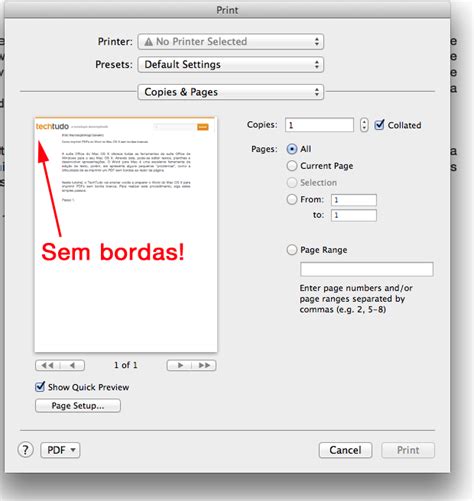
Task: Open the Printer dropdown list
Action: (x=231, y=42)
